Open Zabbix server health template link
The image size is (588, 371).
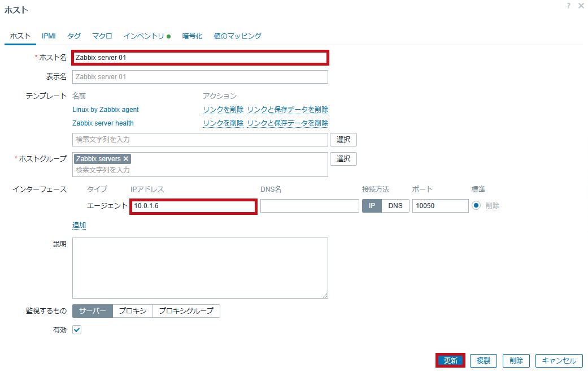coord(103,123)
